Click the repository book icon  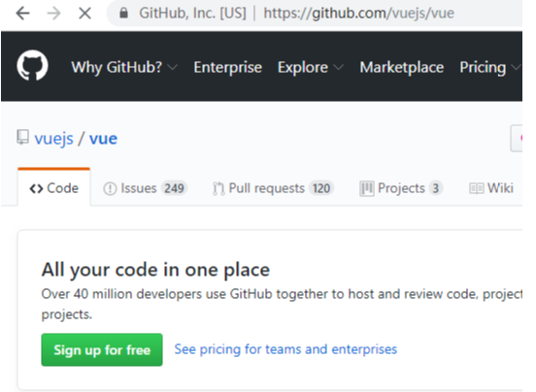click(23, 137)
